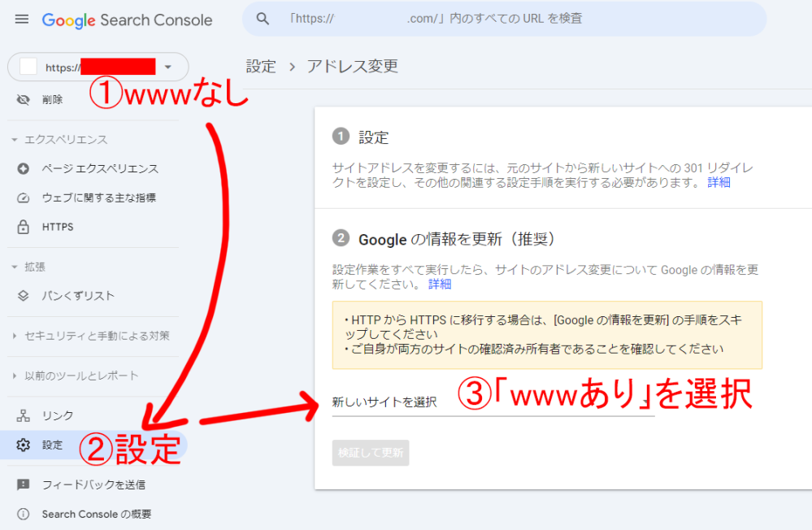Open ウェブに関する主な指標 report
The height and width of the screenshot is (530, 812).
(99, 198)
